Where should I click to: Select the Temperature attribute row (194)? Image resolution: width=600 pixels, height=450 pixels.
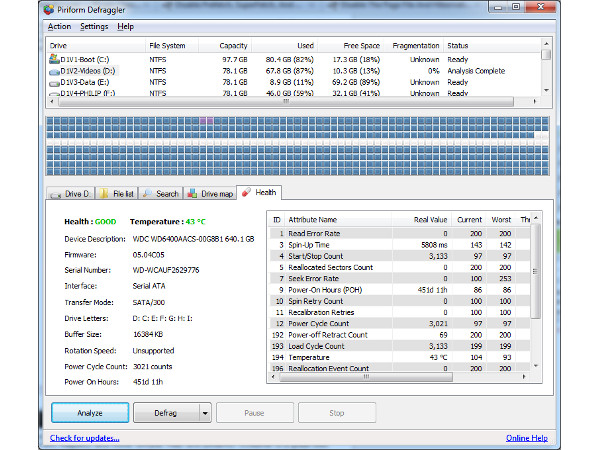[400, 357]
